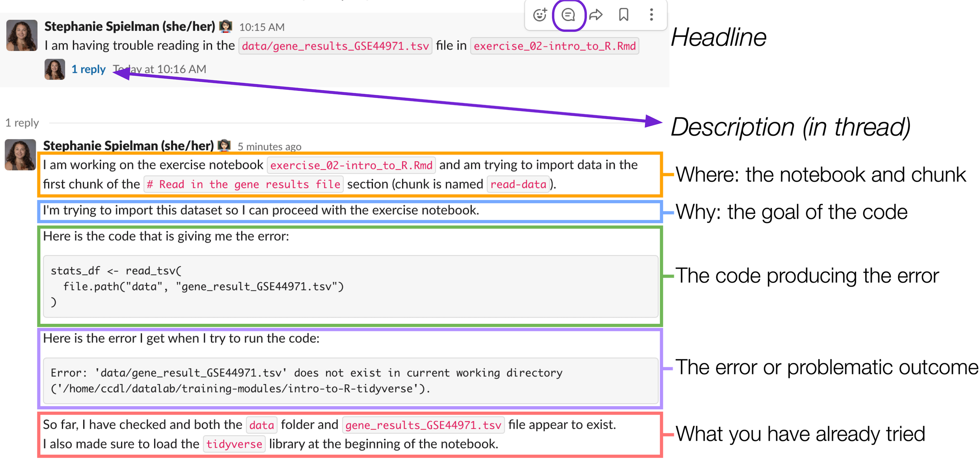The height and width of the screenshot is (461, 980).
Task: Bookmark the message with save icon
Action: [x=624, y=15]
